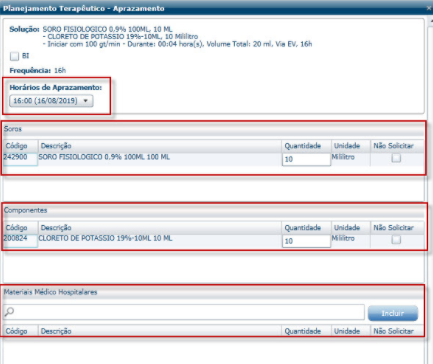This screenshot has height=364, width=433.
Task: Click the SORO FISIOLOGICO 0,9% 100ML row description
Action: click(x=104, y=157)
